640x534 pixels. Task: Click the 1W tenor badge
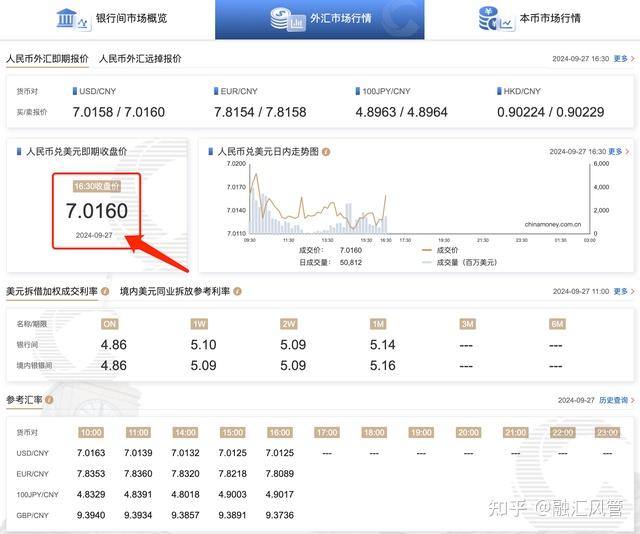click(199, 324)
